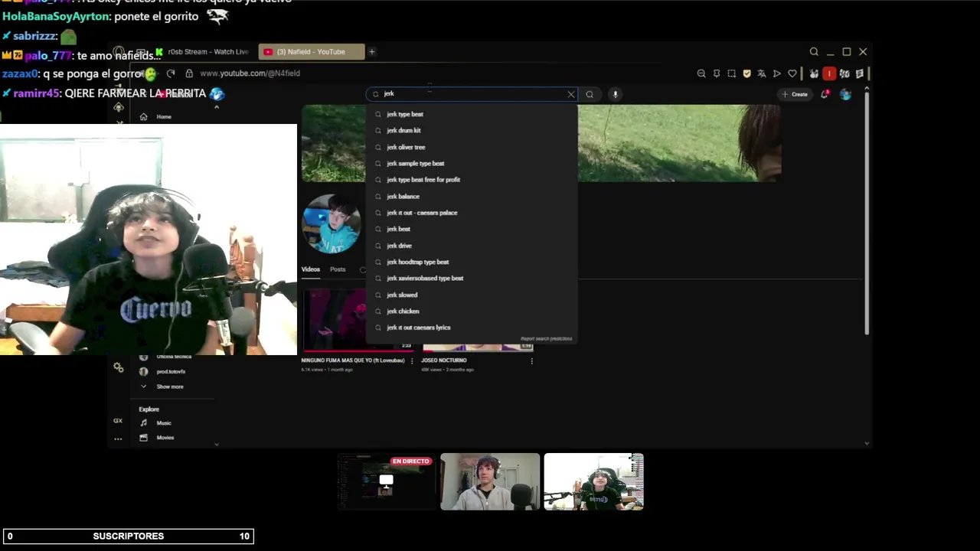Open YouTube notifications bell

pyautogui.click(x=825, y=94)
